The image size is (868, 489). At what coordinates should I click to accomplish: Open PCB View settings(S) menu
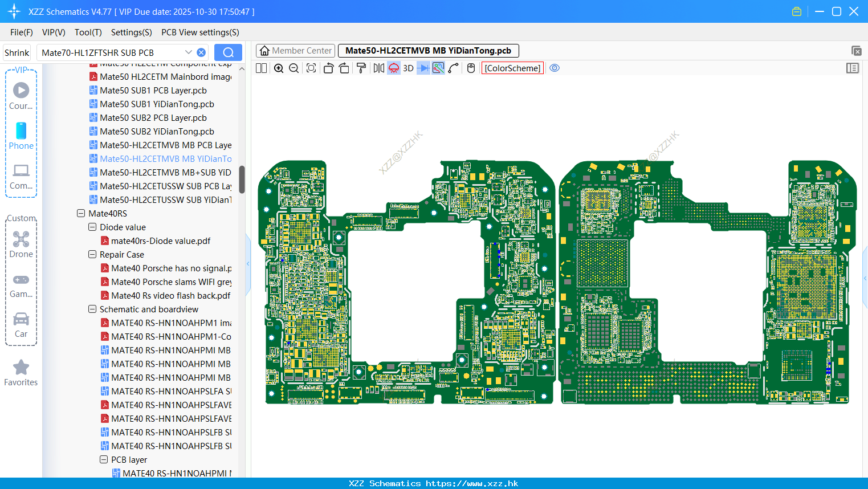[x=200, y=32]
